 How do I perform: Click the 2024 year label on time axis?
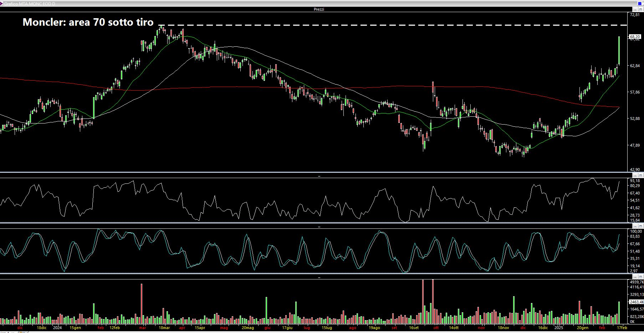(57, 328)
